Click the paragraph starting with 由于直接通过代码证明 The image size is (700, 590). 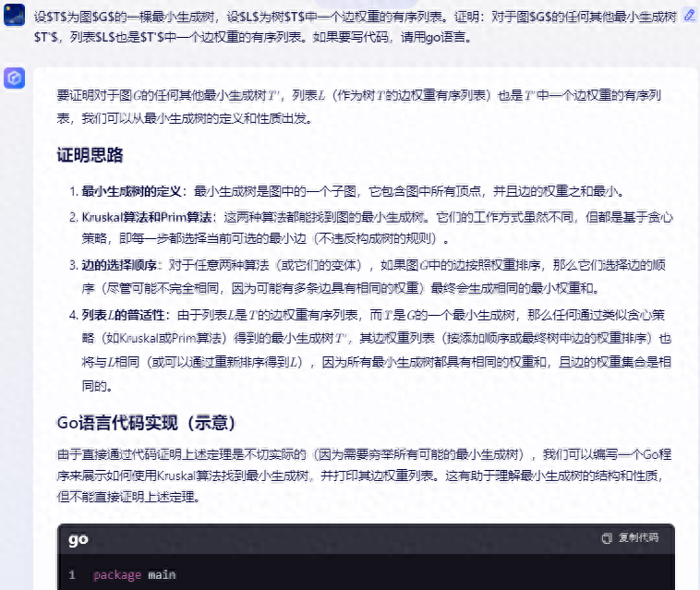pos(360,476)
